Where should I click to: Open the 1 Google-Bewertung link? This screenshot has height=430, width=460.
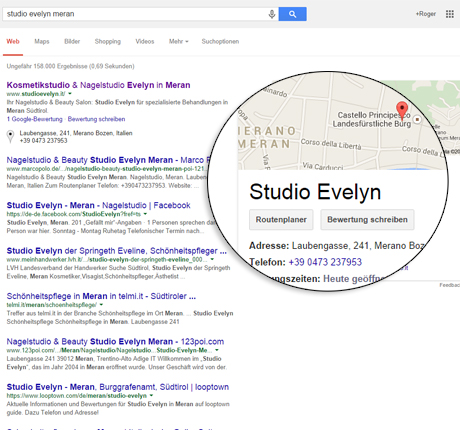point(34,119)
